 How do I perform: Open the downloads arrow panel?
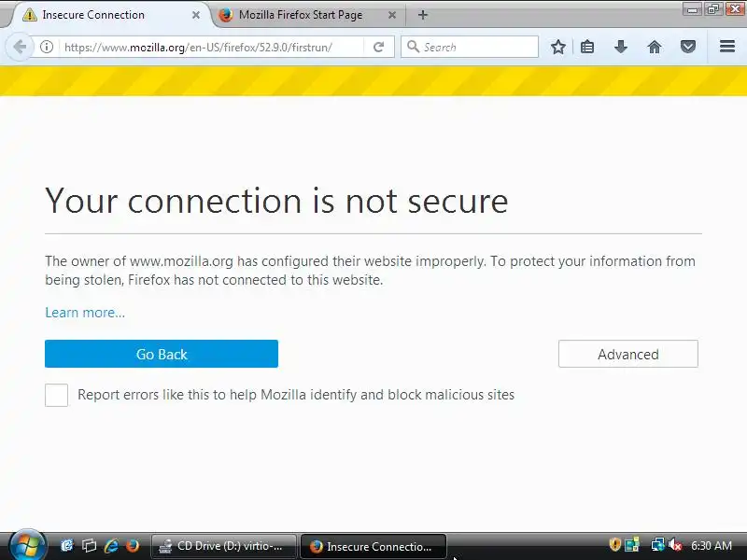tap(620, 47)
